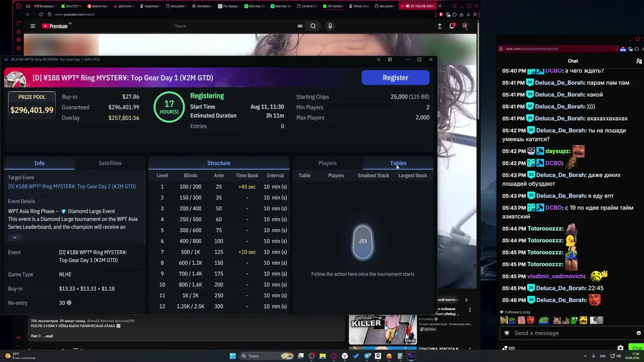644x362 pixels.
Task: Focus the YouTube search field
Action: [x=232, y=26]
